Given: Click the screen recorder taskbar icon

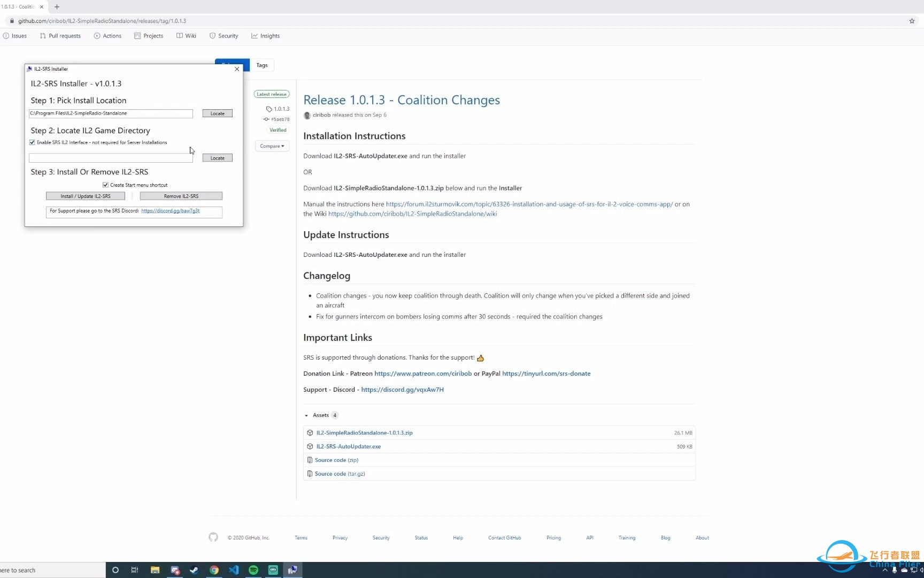Looking at the screenshot, I should pos(175,570).
